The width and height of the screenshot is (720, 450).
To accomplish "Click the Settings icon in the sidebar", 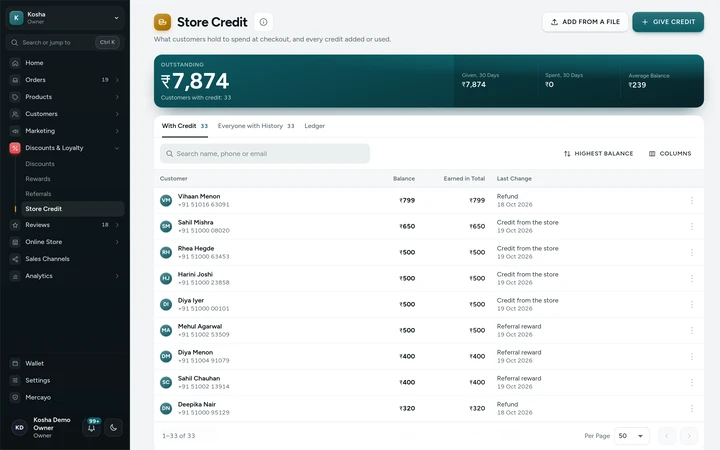I will click(15, 380).
